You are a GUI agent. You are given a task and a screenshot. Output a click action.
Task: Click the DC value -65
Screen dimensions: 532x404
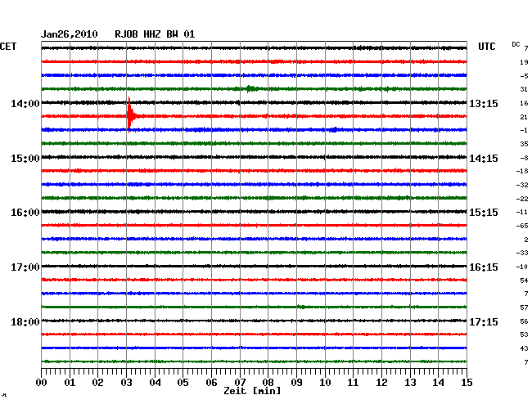pyautogui.click(x=522, y=226)
